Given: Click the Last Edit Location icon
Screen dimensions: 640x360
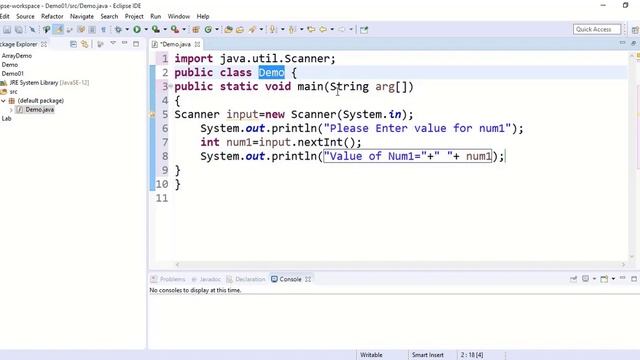Looking at the screenshot, I should pos(311,29).
